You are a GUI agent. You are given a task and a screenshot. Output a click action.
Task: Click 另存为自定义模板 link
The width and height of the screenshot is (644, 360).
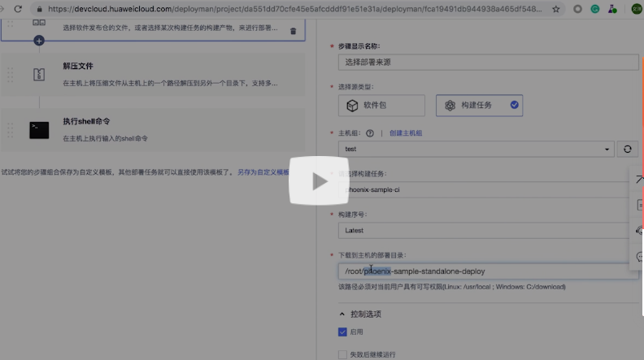[263, 172]
